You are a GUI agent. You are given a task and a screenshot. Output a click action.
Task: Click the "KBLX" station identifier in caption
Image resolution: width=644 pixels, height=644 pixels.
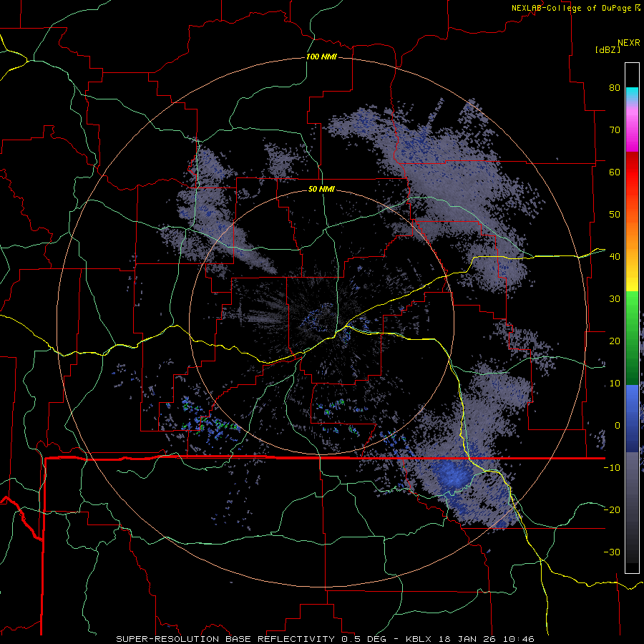pyautogui.click(x=419, y=639)
